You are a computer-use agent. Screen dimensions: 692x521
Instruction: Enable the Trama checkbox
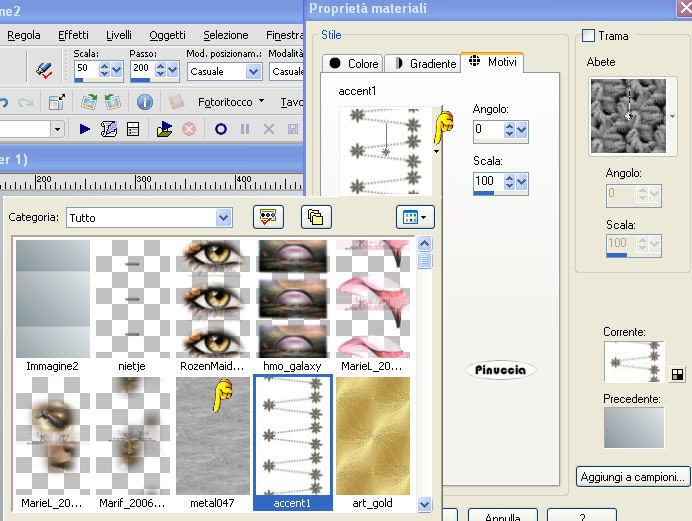588,36
